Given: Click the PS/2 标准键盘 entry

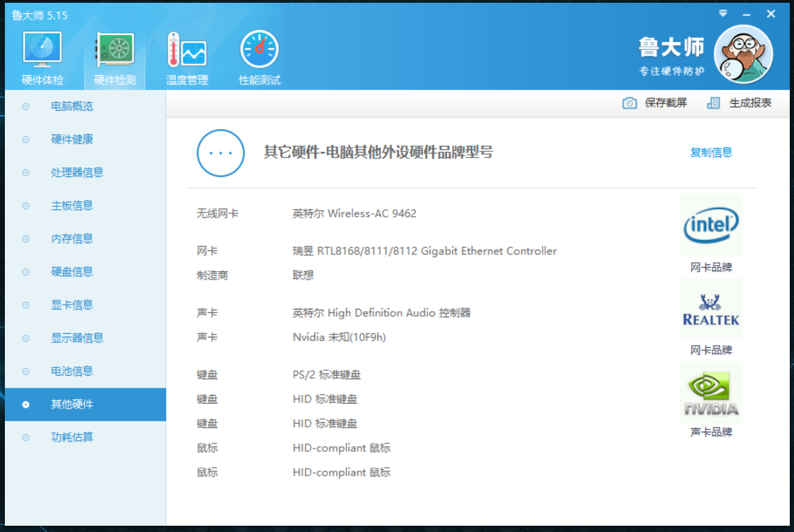Looking at the screenshot, I should [327, 374].
